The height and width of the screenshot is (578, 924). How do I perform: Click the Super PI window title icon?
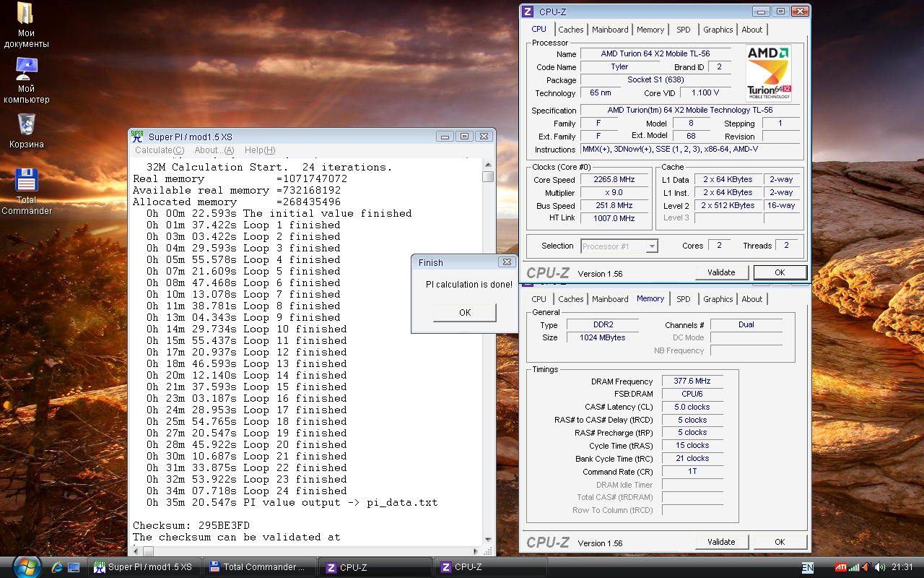click(137, 136)
